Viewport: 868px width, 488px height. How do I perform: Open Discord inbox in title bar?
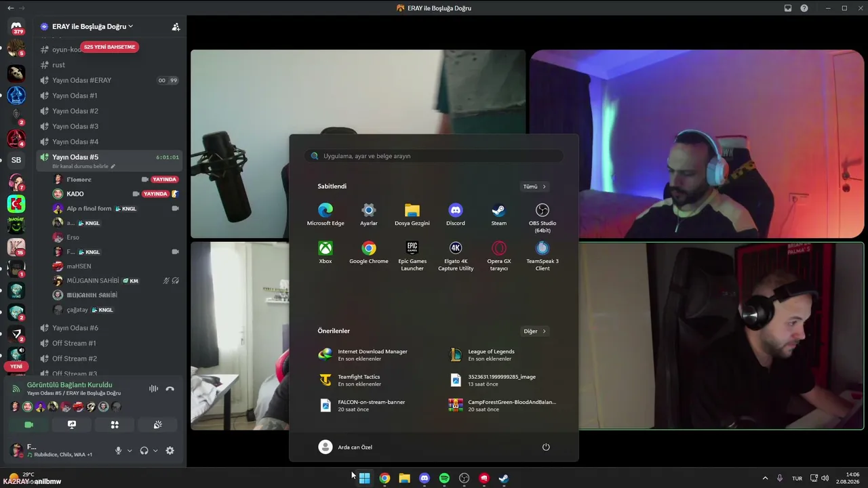[788, 8]
